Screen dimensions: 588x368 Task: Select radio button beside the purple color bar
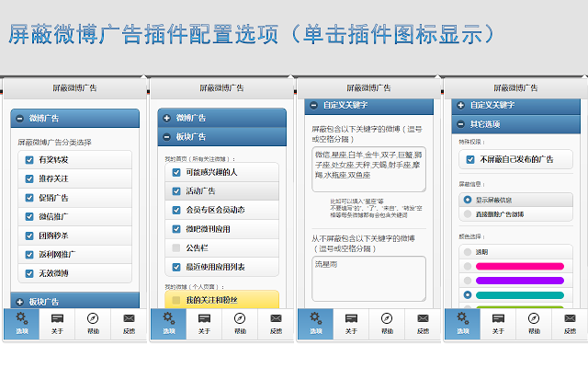click(468, 281)
